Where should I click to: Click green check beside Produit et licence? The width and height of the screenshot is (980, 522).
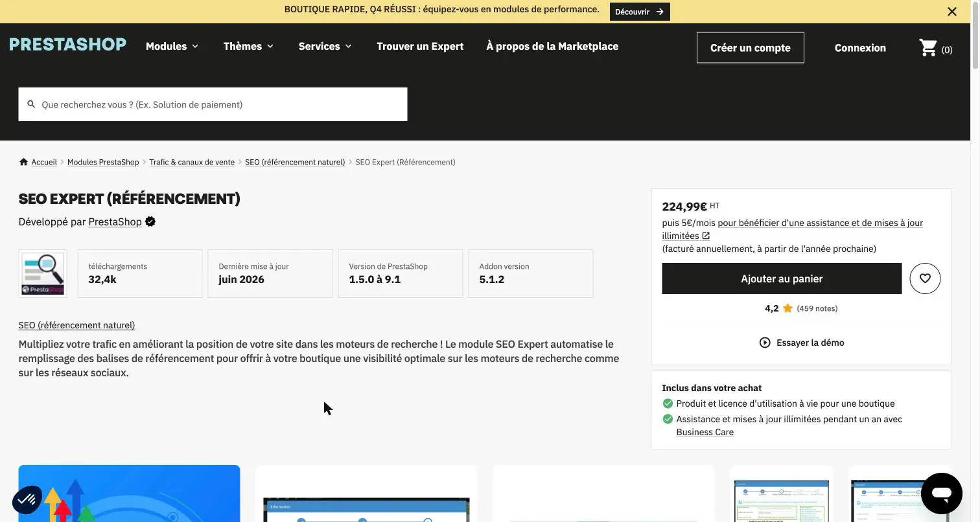(x=668, y=403)
